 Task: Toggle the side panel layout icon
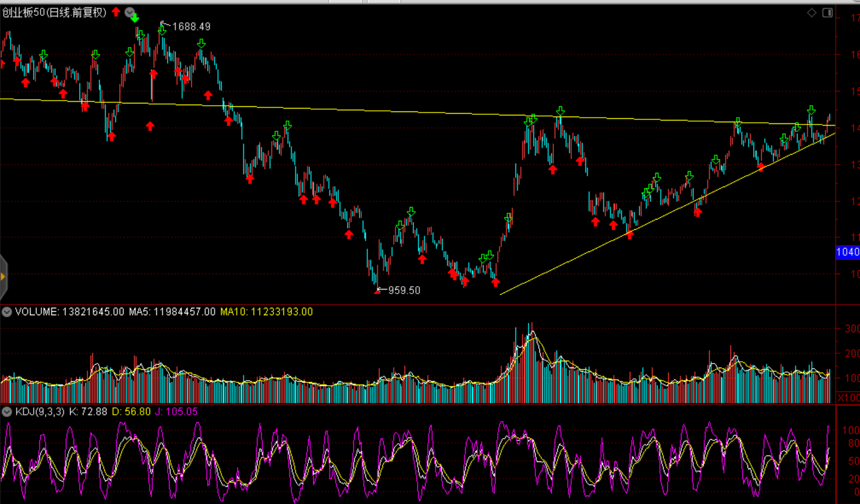[828, 13]
